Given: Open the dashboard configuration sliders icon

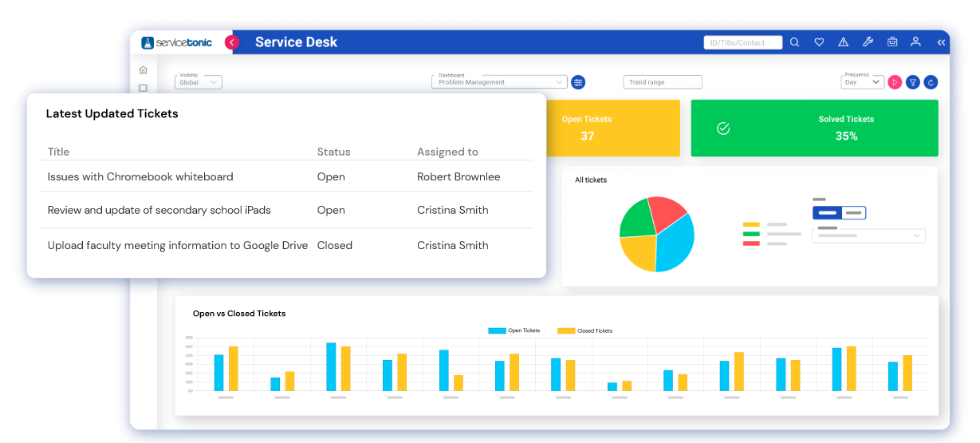Looking at the screenshot, I should point(579,82).
